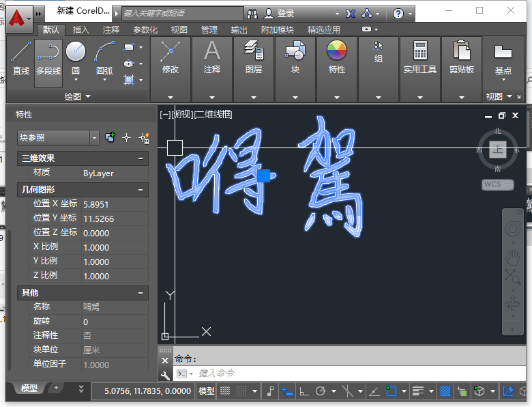Screen dimensions: 532x407
Task: Open Autodesk Exchange Apps X icon
Action: pyautogui.click(x=351, y=14)
